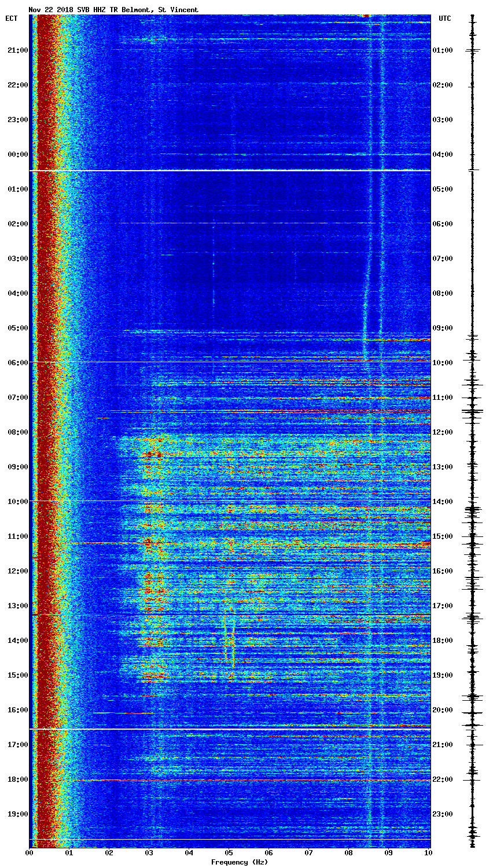Pick the 02 Hz frequency axis label

[109, 853]
